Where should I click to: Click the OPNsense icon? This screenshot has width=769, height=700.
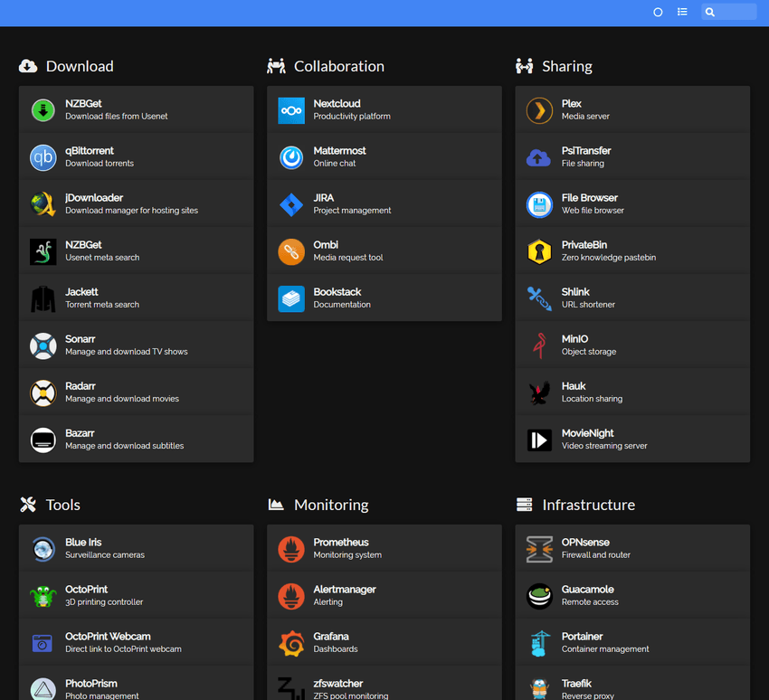tap(539, 549)
